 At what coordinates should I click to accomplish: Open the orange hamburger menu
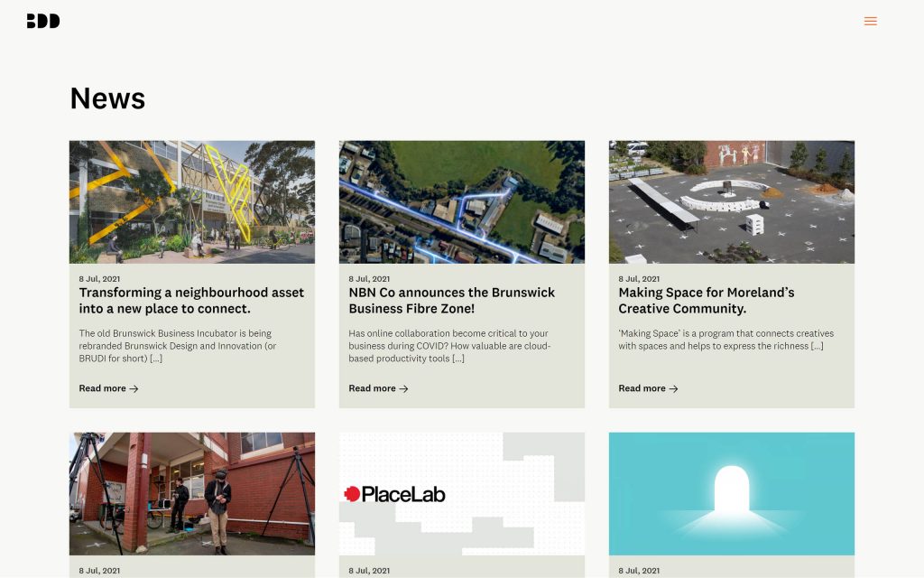871,22
